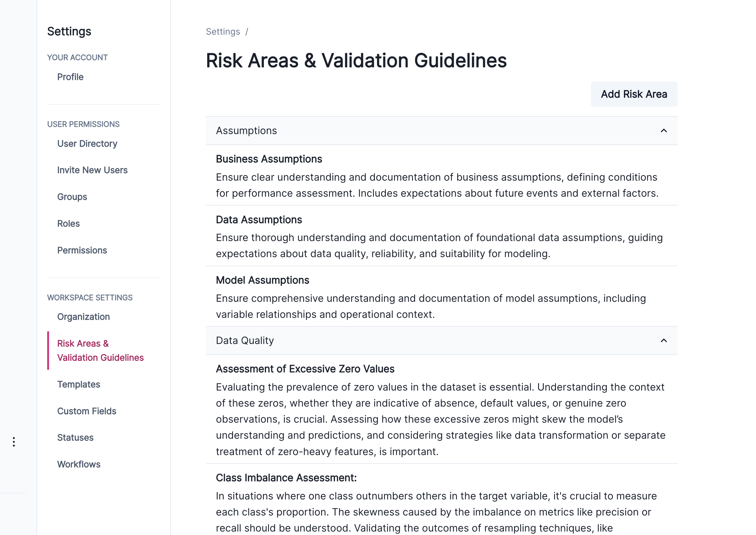This screenshot has height=535, width=756.
Task: Select Risk Areas & Validation Guidelines
Action: (100, 350)
